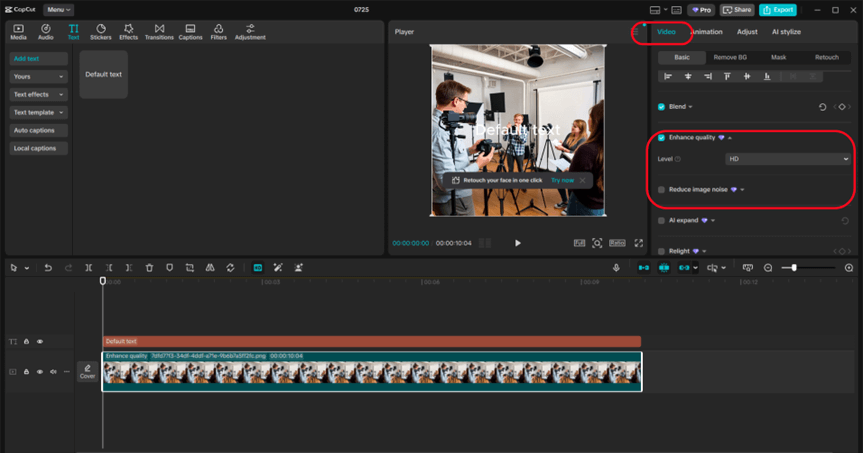Click the Export button
863x453 pixels.
pos(778,9)
